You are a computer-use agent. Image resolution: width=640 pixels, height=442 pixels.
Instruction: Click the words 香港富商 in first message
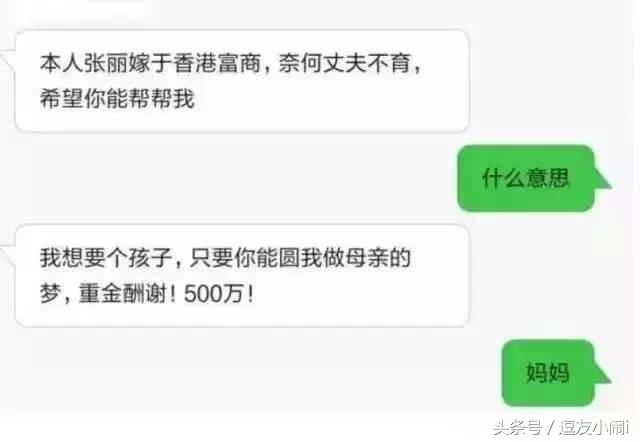click(217, 63)
